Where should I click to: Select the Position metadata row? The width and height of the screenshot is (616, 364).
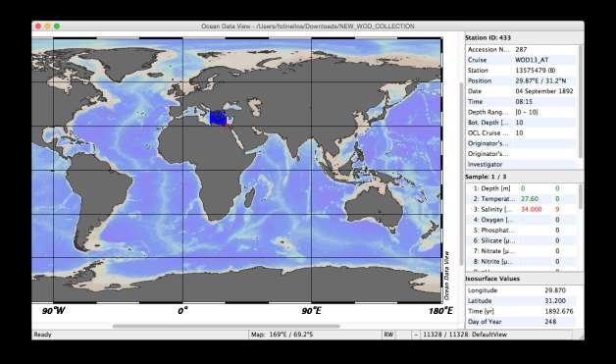[x=521, y=80]
